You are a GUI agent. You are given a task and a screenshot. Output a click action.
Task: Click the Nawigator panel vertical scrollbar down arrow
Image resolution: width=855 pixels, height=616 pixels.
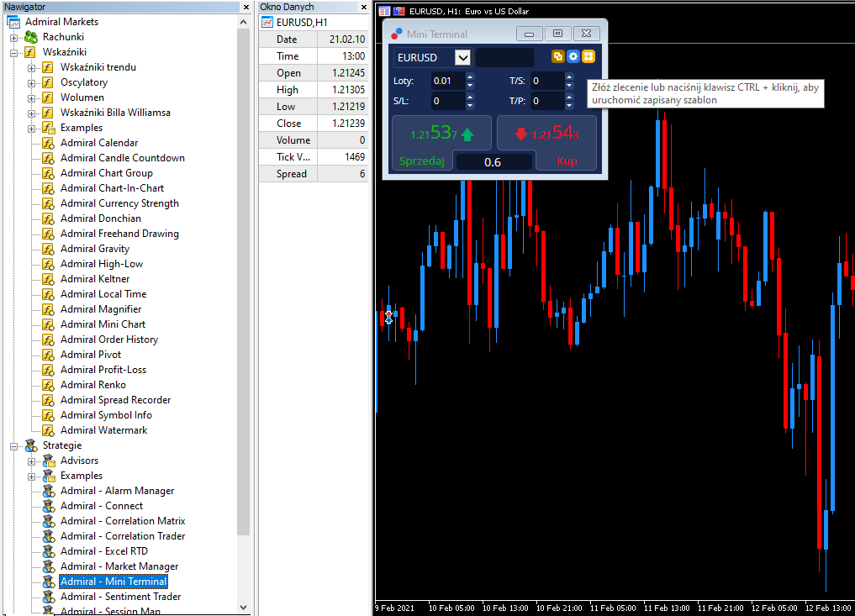(243, 608)
